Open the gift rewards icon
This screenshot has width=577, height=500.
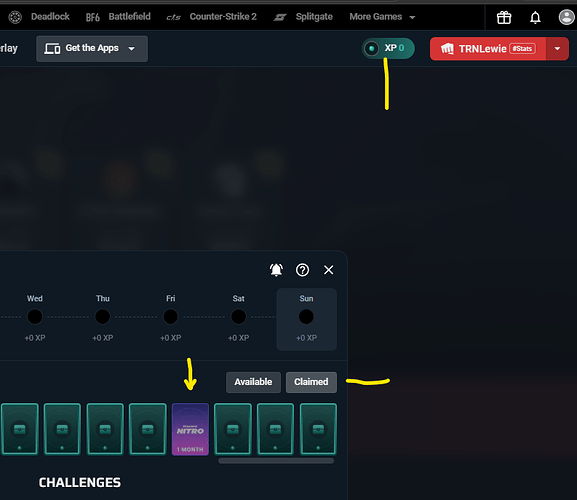[504, 17]
